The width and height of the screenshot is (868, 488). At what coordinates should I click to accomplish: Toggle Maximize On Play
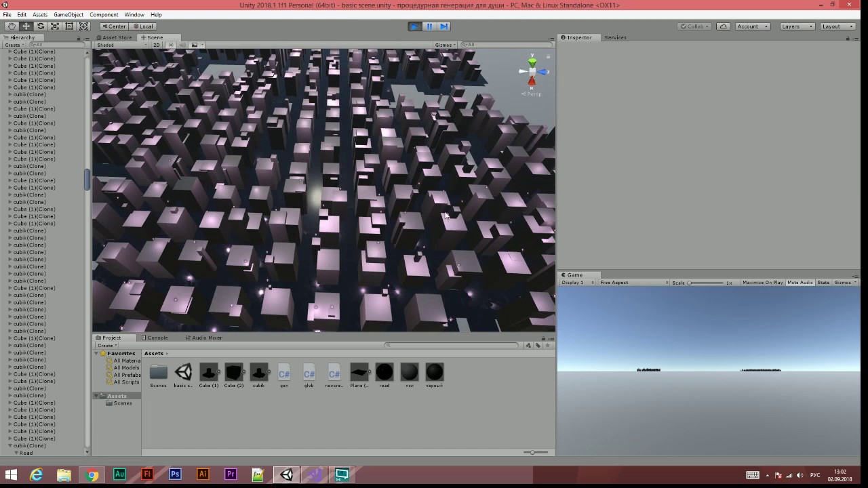[x=763, y=283]
